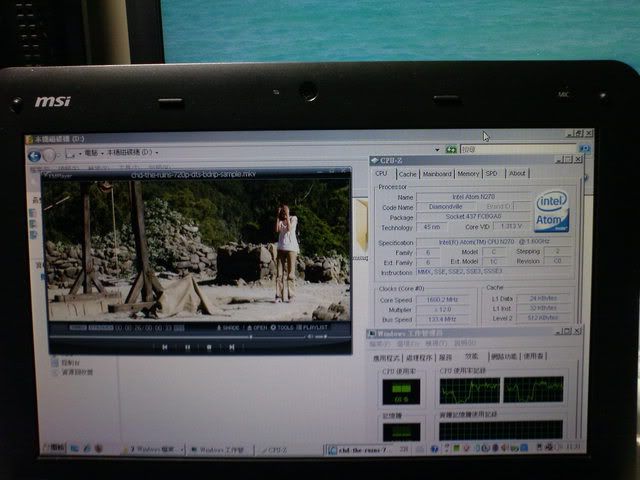Open the Help menu in Task Manager

pyautogui.click(x=464, y=343)
